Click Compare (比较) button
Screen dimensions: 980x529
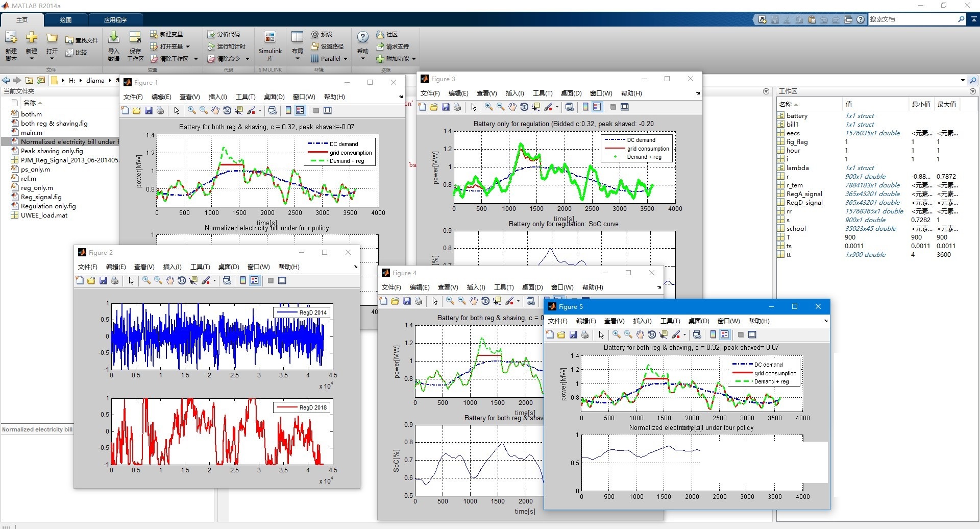(77, 52)
